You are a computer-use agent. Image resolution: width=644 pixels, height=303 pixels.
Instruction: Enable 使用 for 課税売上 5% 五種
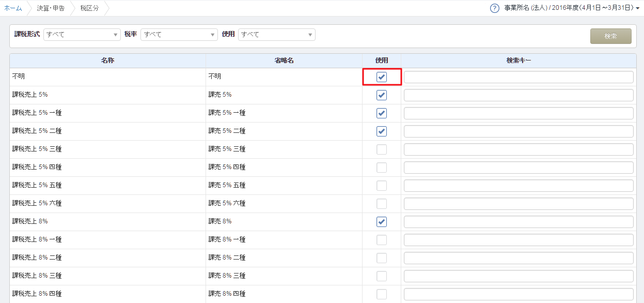point(382,186)
